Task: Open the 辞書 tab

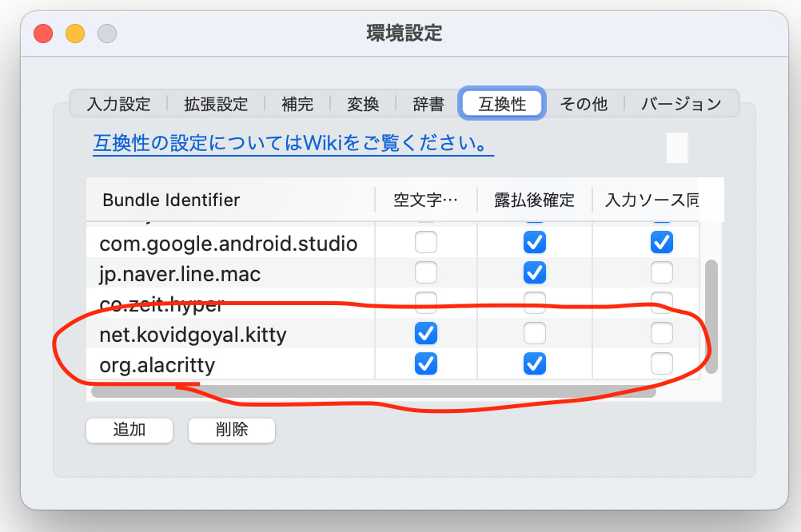Action: (x=428, y=104)
